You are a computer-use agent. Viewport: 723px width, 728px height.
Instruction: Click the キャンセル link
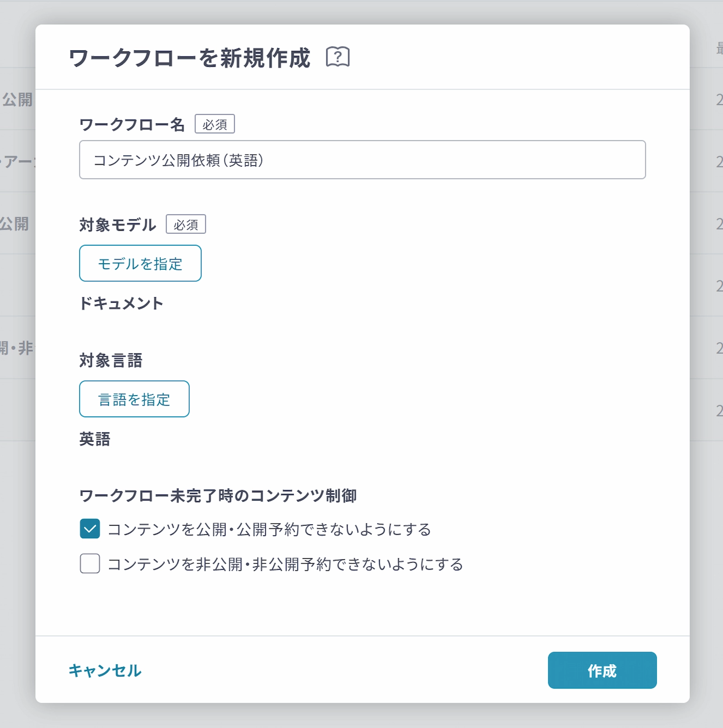(x=105, y=670)
